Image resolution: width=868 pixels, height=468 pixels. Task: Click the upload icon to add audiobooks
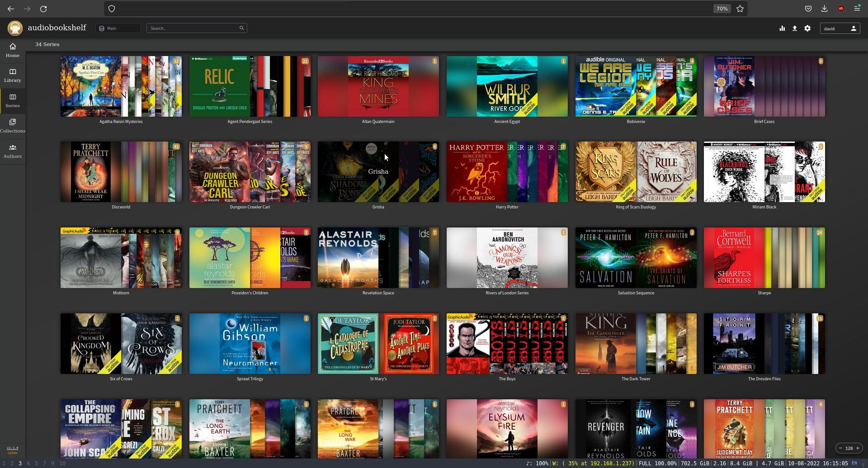click(x=794, y=28)
